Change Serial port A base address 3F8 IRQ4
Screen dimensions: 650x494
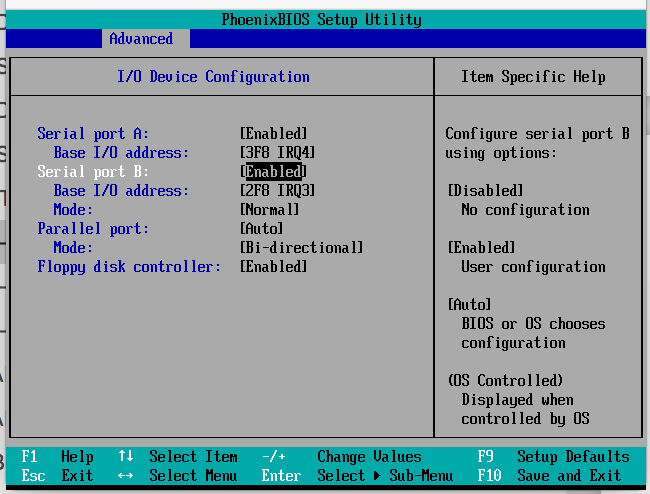click(x=277, y=153)
